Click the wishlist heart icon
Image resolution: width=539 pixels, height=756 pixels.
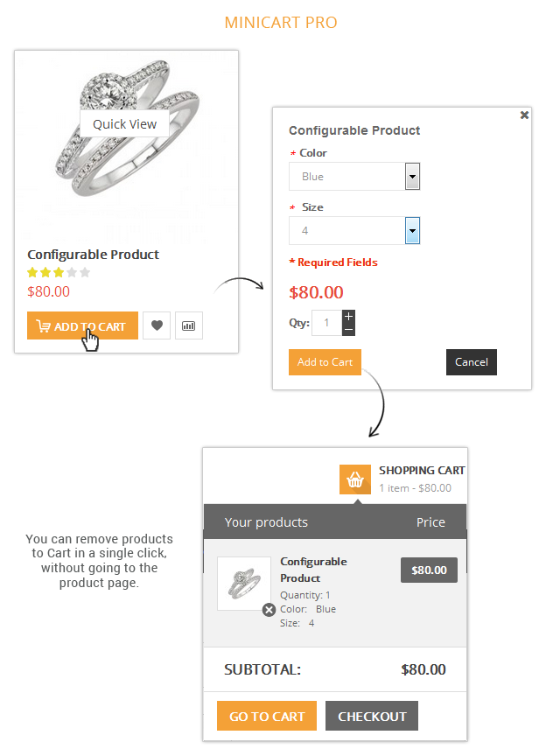(157, 325)
